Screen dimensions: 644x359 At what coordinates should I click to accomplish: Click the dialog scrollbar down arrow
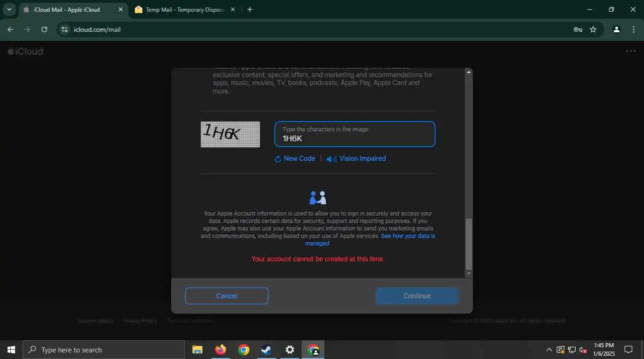[468, 273]
